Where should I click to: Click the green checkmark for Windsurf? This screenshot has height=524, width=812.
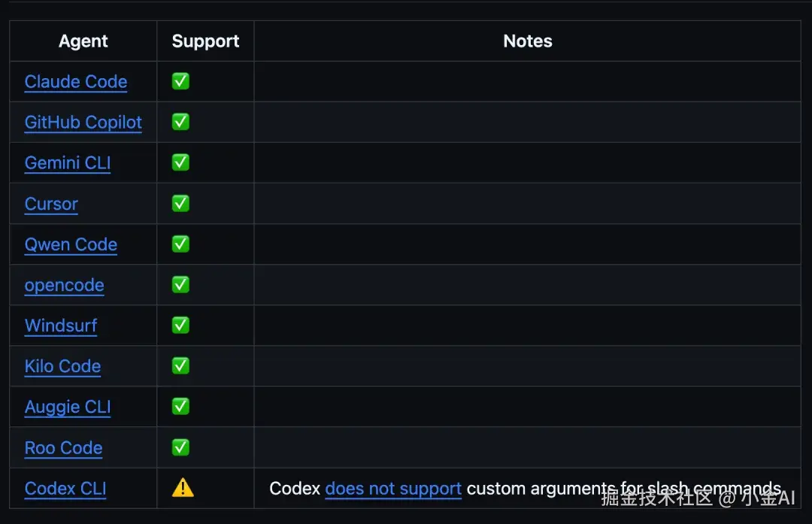[180, 326]
